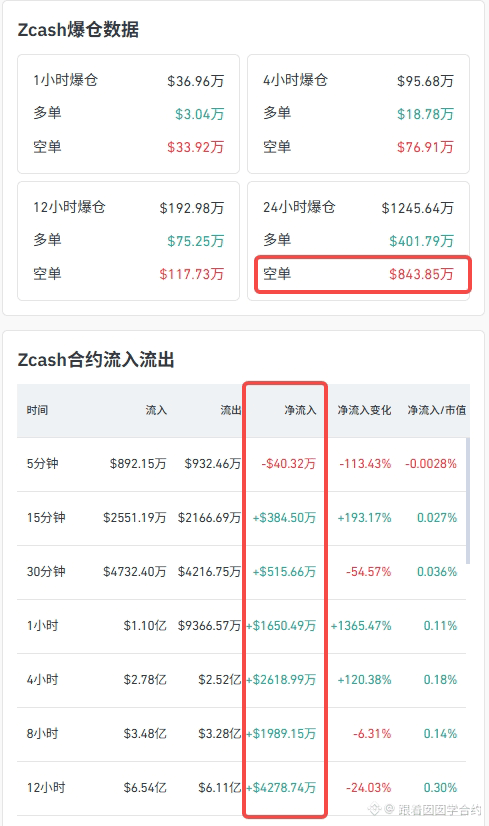Click the flow table vertical scrollbar
Screen dimensions: 489x826
(x=468, y=500)
